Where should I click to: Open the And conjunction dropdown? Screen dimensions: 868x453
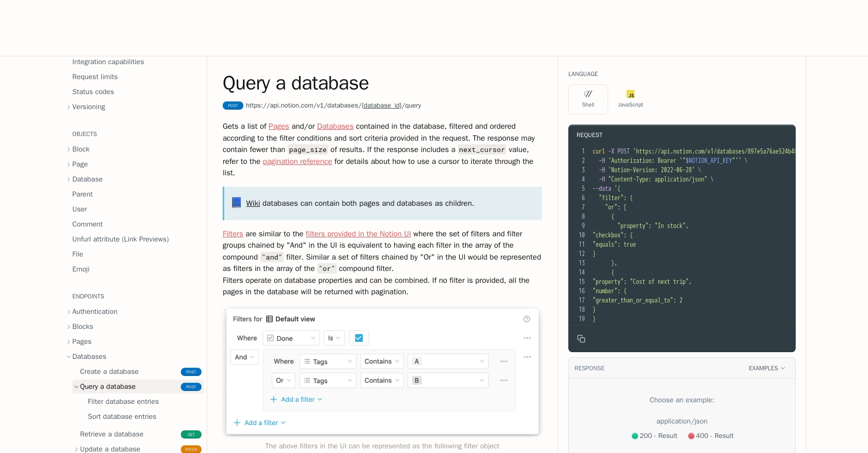point(244,357)
